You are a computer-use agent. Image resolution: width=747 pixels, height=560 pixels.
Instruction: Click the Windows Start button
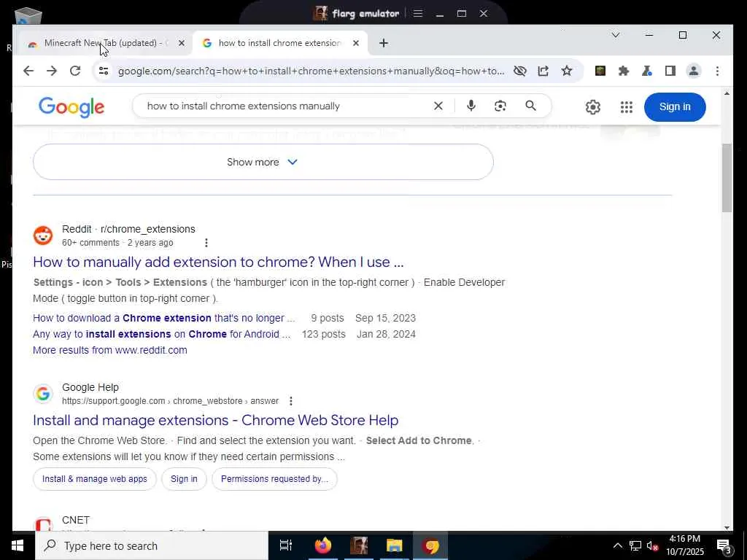tap(18, 545)
